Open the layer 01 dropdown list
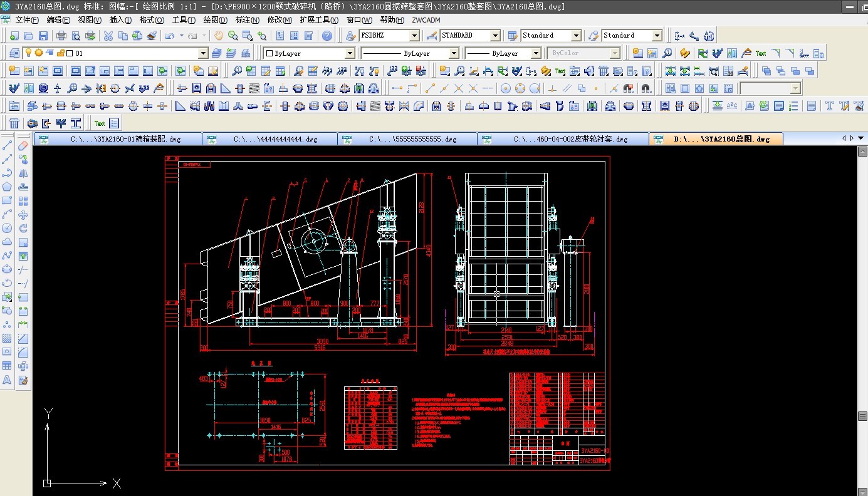The height and width of the screenshot is (496, 868). pyautogui.click(x=202, y=53)
